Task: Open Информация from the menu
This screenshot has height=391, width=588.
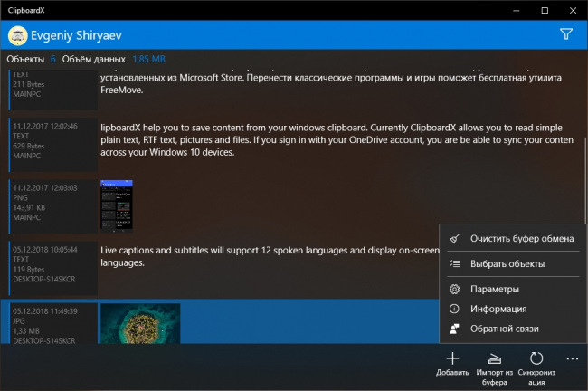Action: point(514,309)
